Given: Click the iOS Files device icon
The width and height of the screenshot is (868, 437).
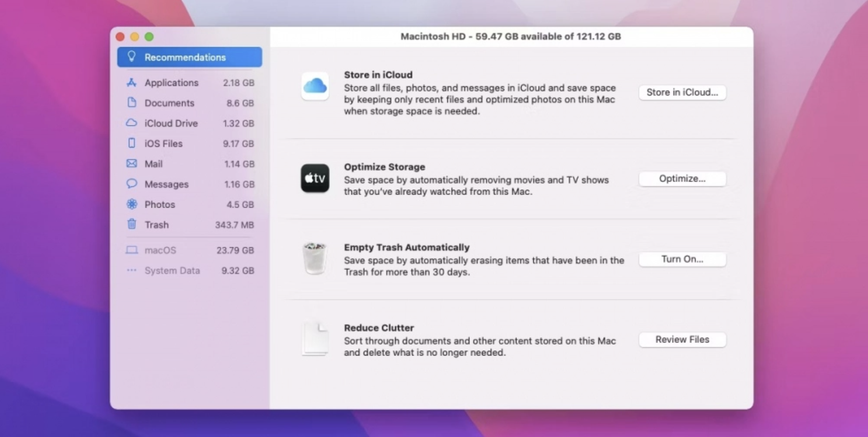Looking at the screenshot, I should pos(131,143).
